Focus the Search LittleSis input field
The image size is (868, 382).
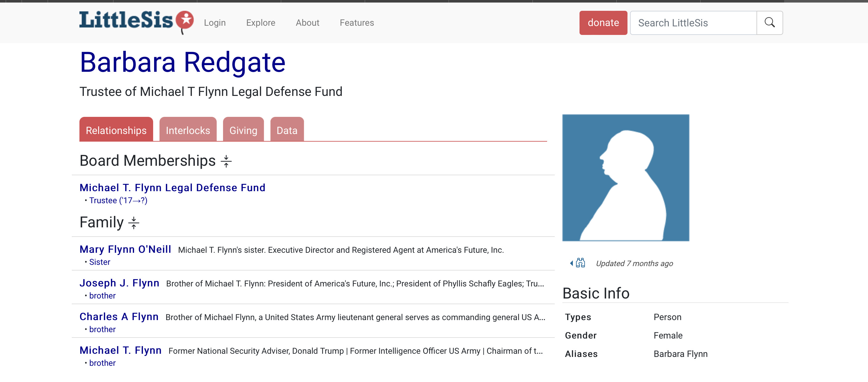[x=693, y=23]
